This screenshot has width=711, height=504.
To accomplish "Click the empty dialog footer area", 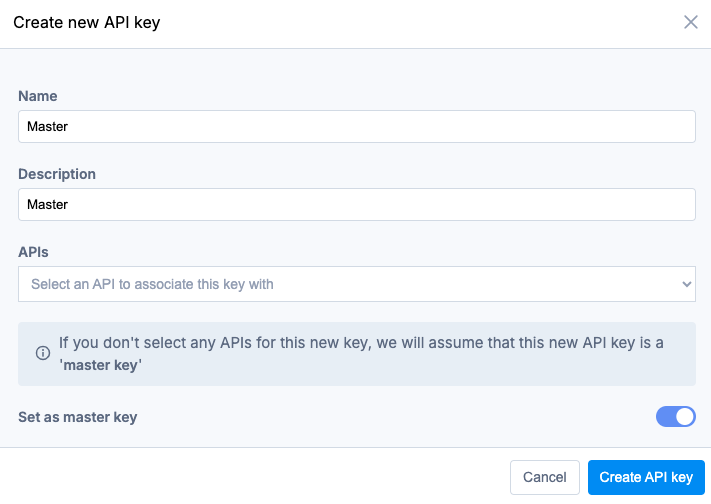I will pyautogui.click(x=250, y=477).
